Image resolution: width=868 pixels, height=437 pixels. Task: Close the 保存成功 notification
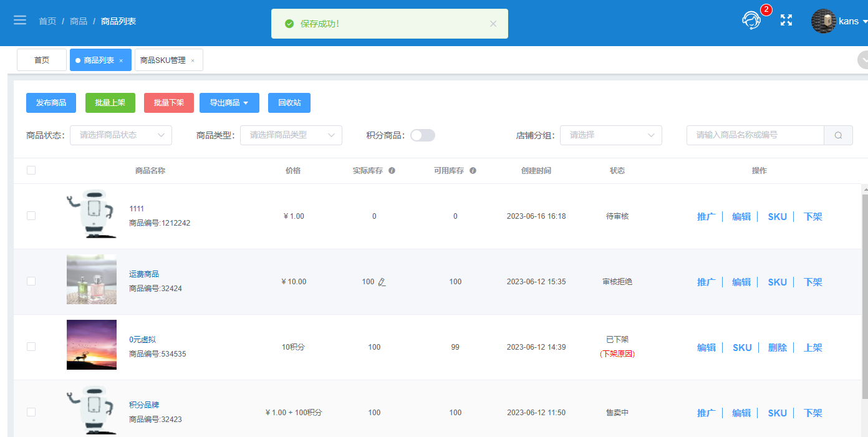pos(493,24)
